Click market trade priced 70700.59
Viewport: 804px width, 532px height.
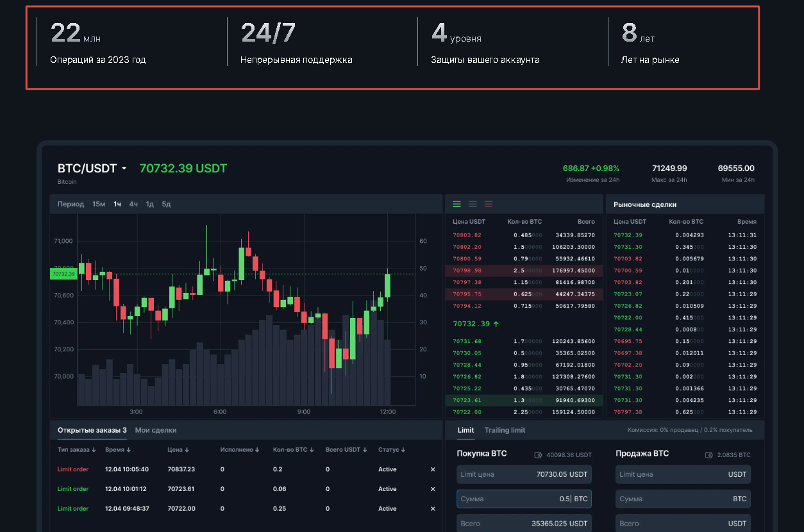685,270
